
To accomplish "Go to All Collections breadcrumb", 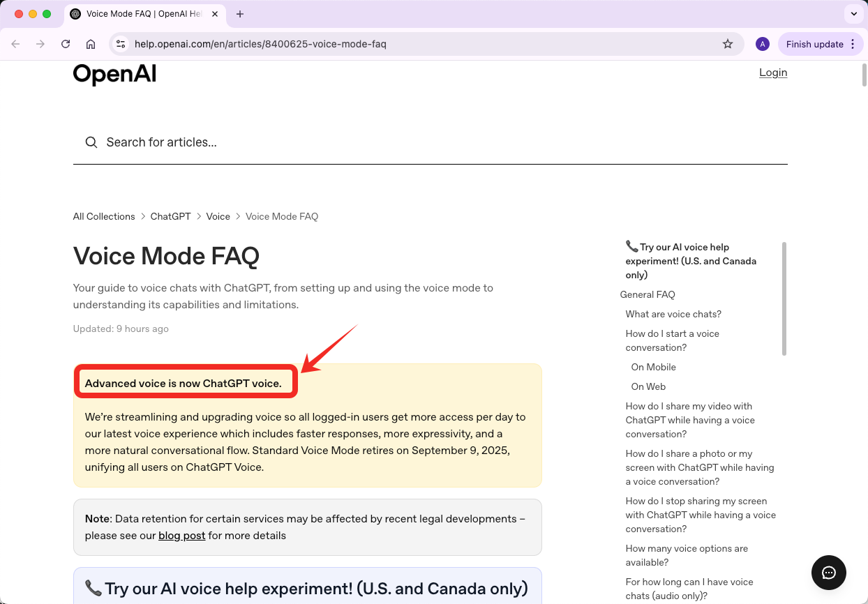I will click(x=104, y=216).
